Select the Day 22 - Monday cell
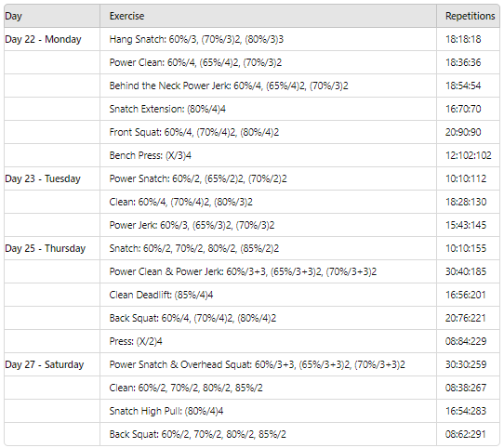Viewport: 504px width, 448px height. click(52, 39)
